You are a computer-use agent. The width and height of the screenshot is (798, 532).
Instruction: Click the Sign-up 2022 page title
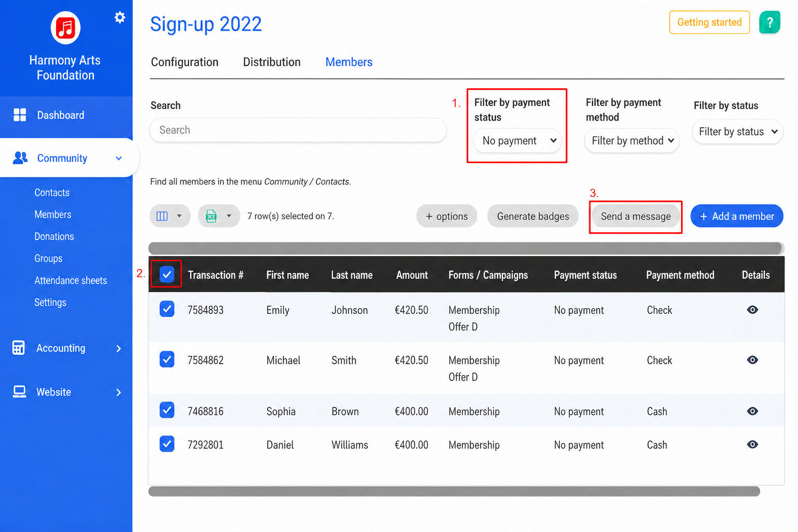pos(206,24)
